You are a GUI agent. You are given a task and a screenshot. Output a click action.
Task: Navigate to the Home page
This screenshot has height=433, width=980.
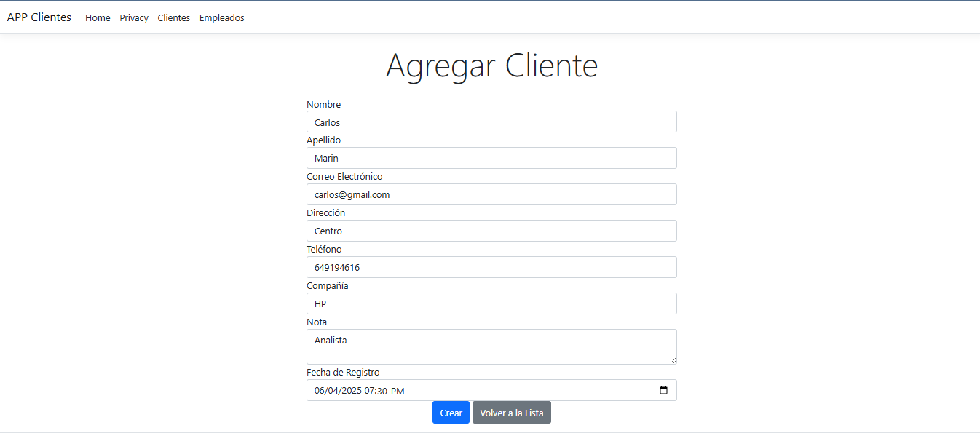pos(98,17)
